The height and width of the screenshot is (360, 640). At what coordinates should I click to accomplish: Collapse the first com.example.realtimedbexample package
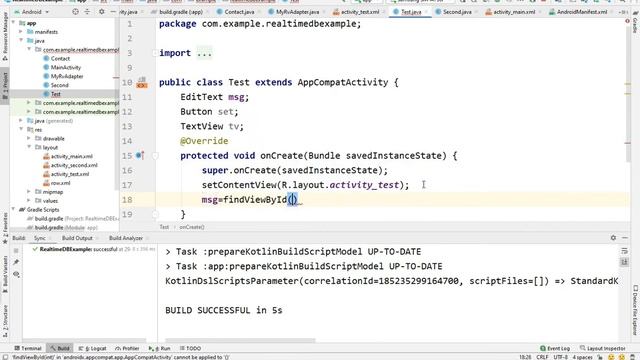coord(29,49)
